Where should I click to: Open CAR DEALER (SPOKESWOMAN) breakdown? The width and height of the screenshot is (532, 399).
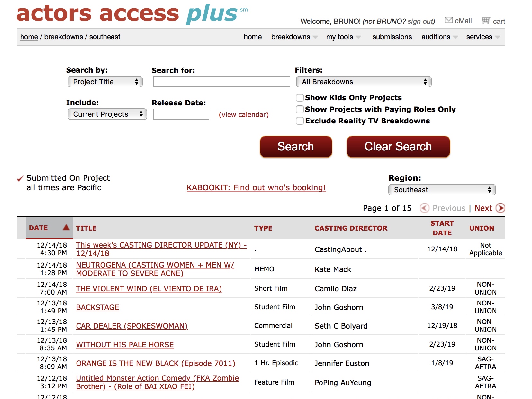pyautogui.click(x=132, y=326)
